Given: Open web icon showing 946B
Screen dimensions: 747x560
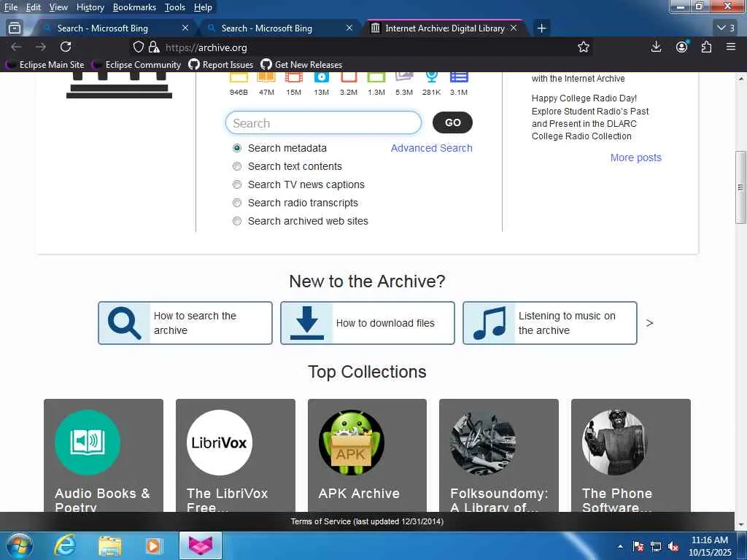Looking at the screenshot, I should 239,77.
